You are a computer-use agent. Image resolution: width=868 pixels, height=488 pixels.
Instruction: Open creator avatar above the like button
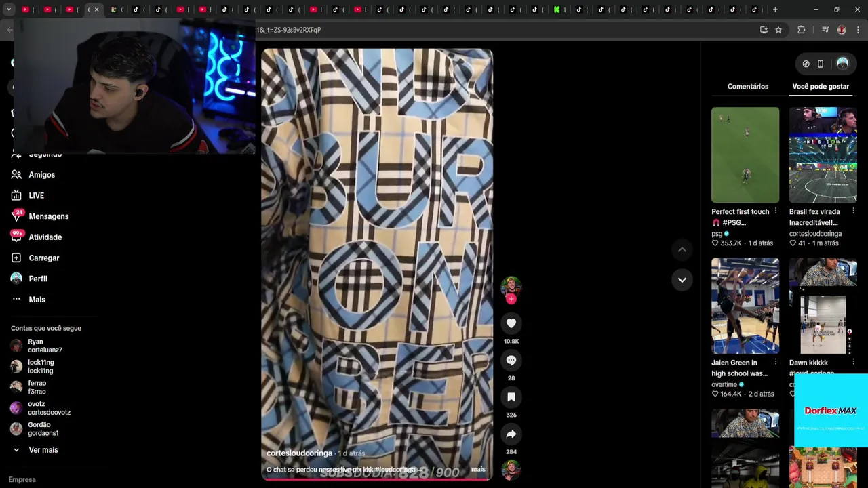[511, 286]
